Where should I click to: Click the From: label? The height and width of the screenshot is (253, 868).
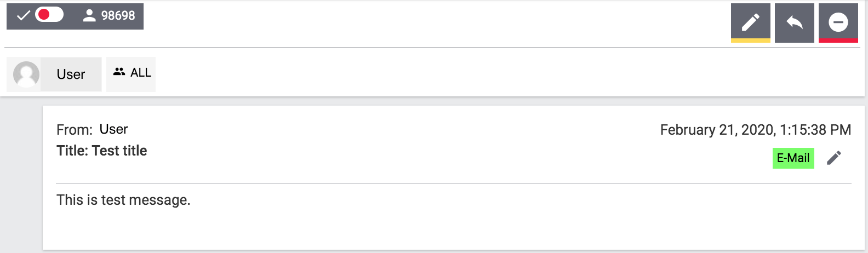75,130
